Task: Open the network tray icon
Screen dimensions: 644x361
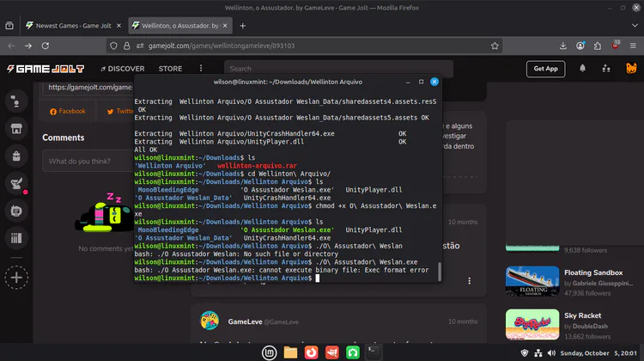Action: pos(538,353)
